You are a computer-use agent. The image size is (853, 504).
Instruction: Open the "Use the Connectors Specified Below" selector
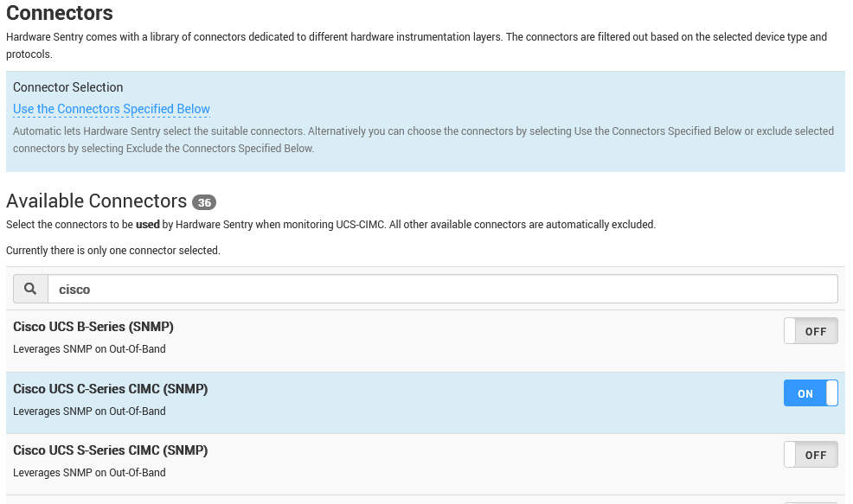112,109
